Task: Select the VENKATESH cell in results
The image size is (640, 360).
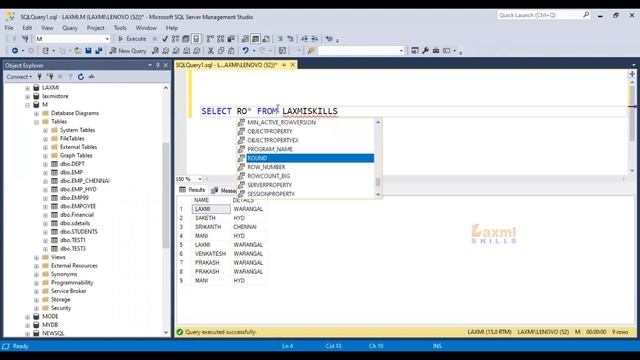Action: [x=211, y=254]
